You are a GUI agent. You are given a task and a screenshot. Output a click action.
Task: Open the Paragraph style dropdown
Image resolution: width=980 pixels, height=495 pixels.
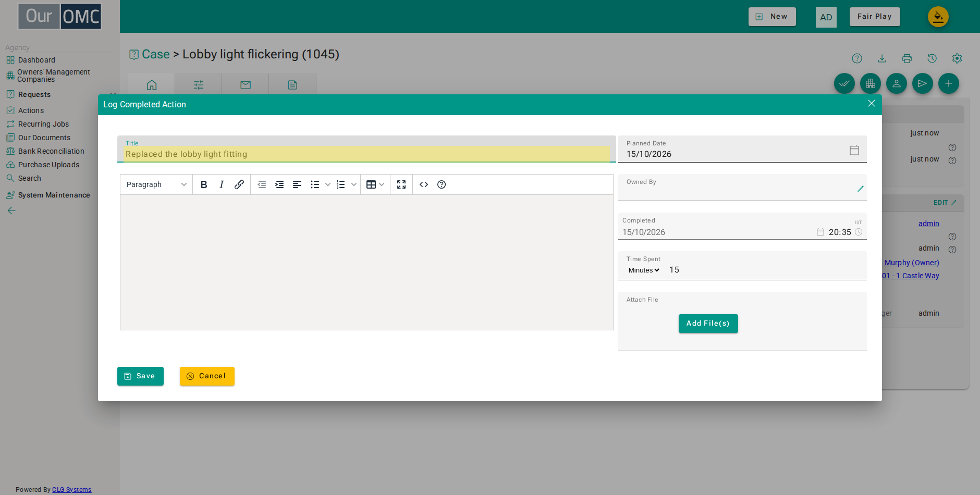(x=156, y=184)
